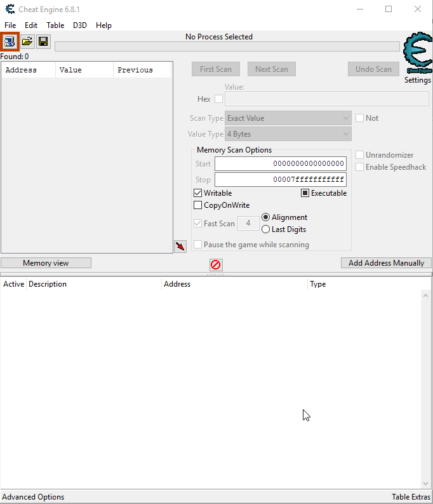Open a cheat table file icon
This screenshot has width=433, height=504.
point(27,41)
